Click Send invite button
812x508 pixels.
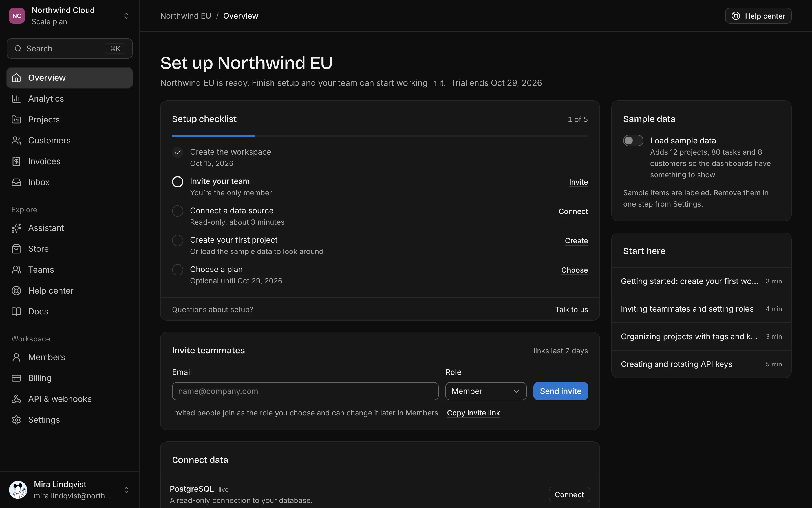tap(560, 391)
